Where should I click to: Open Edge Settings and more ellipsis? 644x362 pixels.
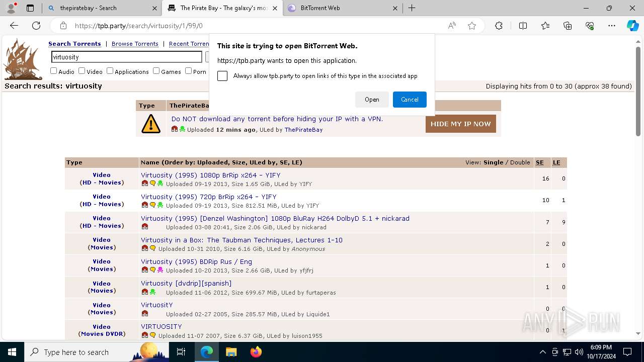[x=612, y=26]
